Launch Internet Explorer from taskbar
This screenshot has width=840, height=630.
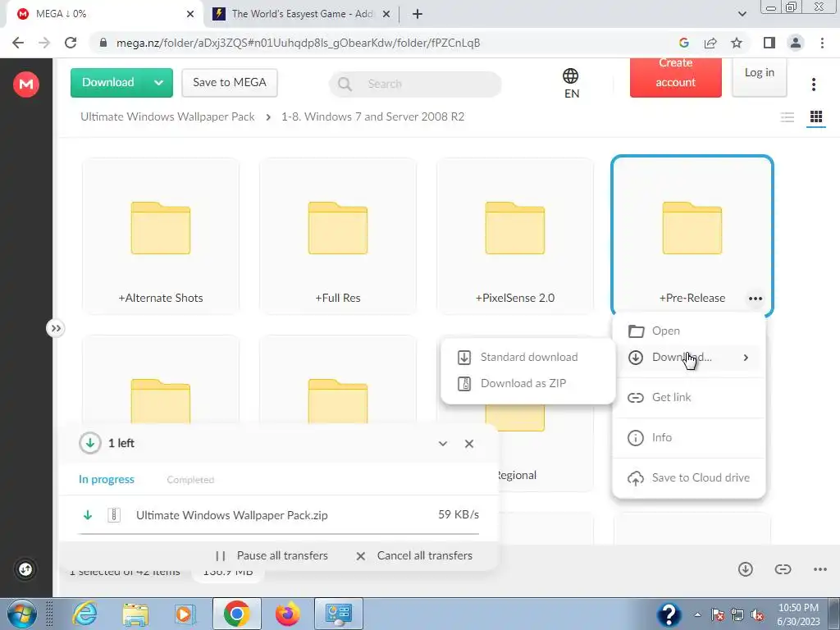coord(85,614)
